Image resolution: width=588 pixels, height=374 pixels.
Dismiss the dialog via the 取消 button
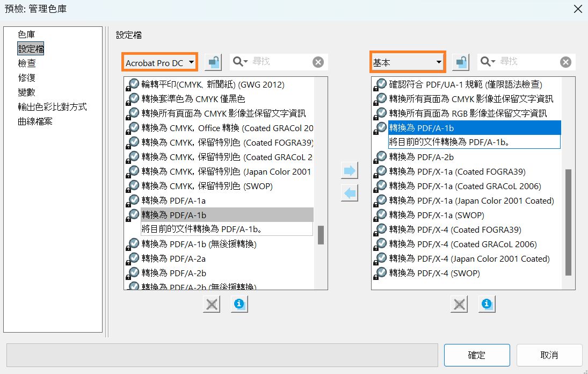tap(549, 355)
